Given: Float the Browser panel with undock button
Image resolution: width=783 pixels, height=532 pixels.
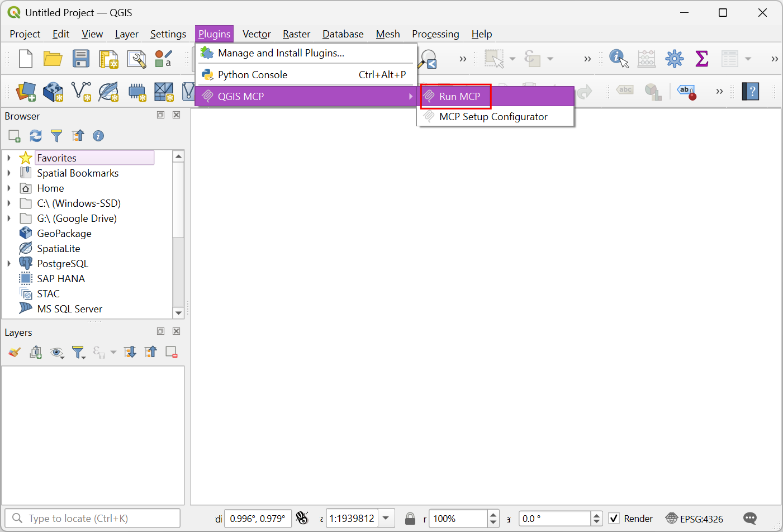Looking at the screenshot, I should tap(160, 115).
